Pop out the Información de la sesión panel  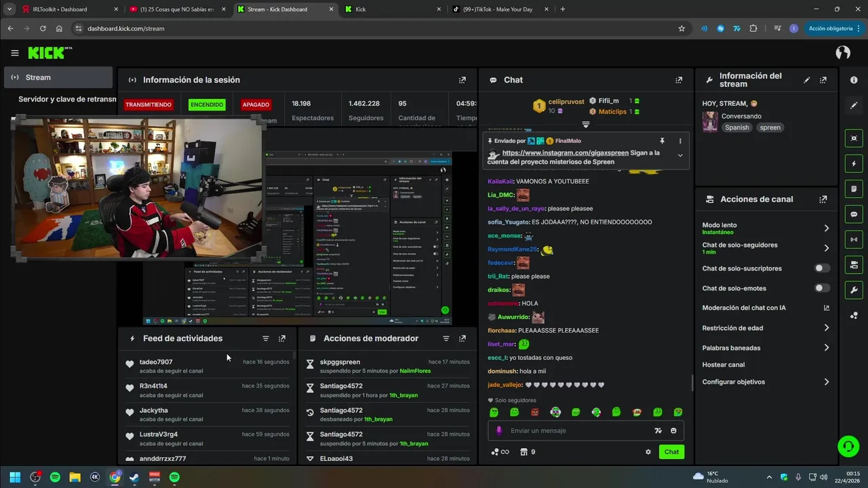tap(462, 80)
